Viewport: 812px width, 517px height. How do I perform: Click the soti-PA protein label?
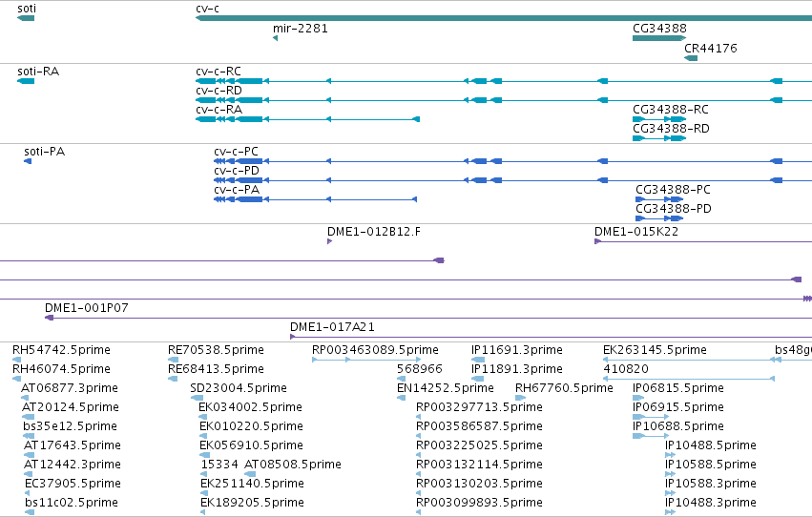click(45, 152)
